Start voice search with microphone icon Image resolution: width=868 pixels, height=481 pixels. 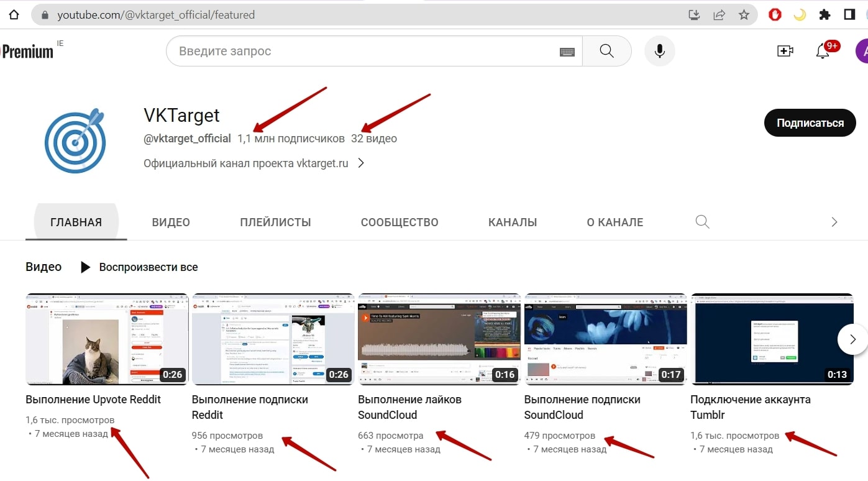tap(660, 51)
